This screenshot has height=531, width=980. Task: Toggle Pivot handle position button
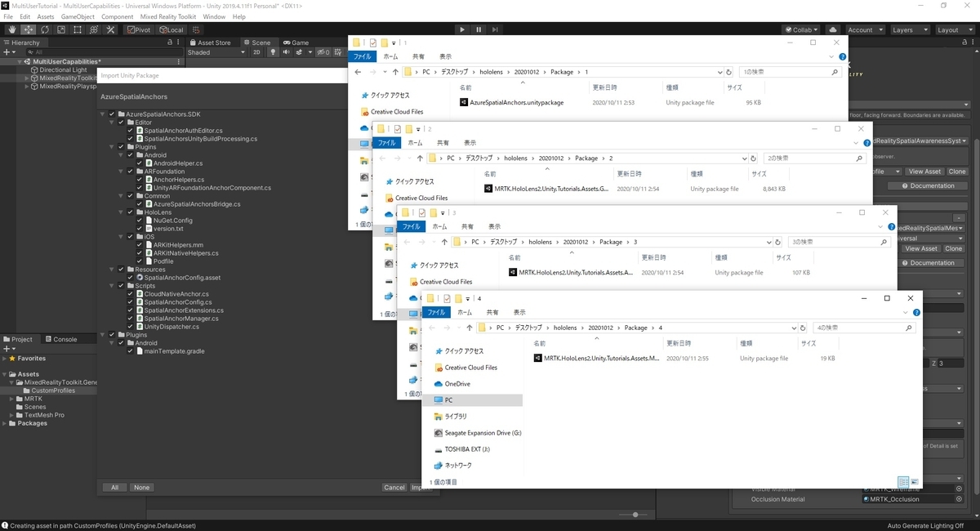tap(138, 29)
